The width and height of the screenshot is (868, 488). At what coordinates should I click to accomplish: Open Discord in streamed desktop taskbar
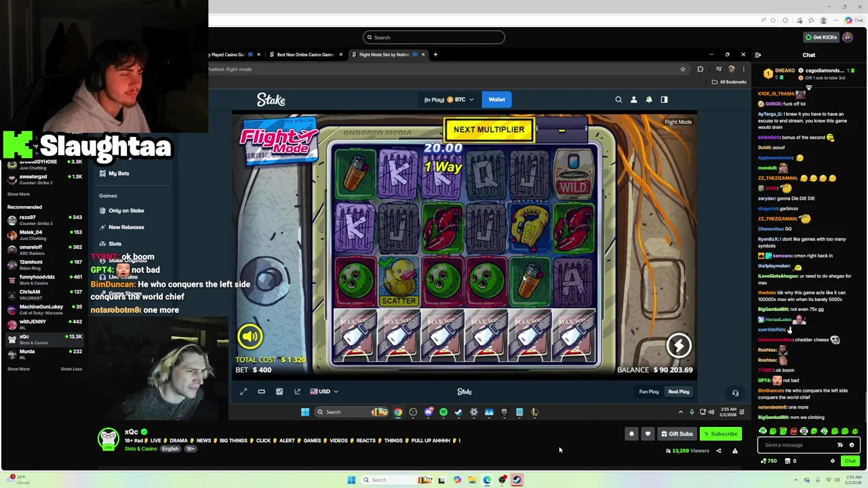tap(429, 411)
